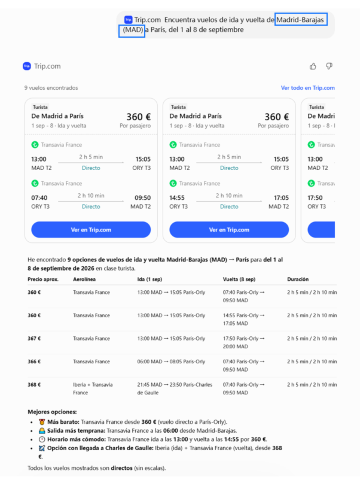
Task: Click '21:45 MAD → 23:50 Paris-Charles de Gaulle' cell
Action: pyautogui.click(x=175, y=389)
